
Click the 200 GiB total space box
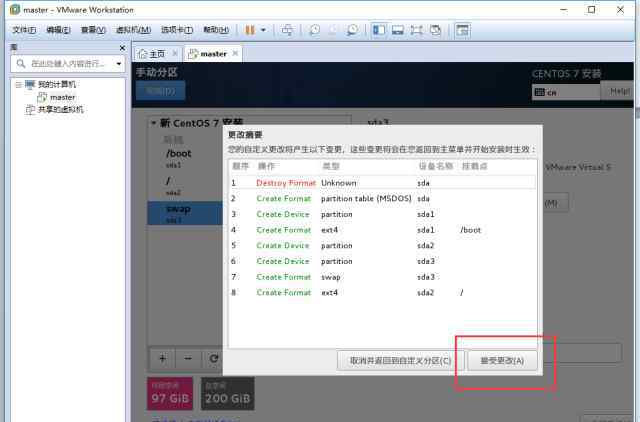(x=227, y=393)
